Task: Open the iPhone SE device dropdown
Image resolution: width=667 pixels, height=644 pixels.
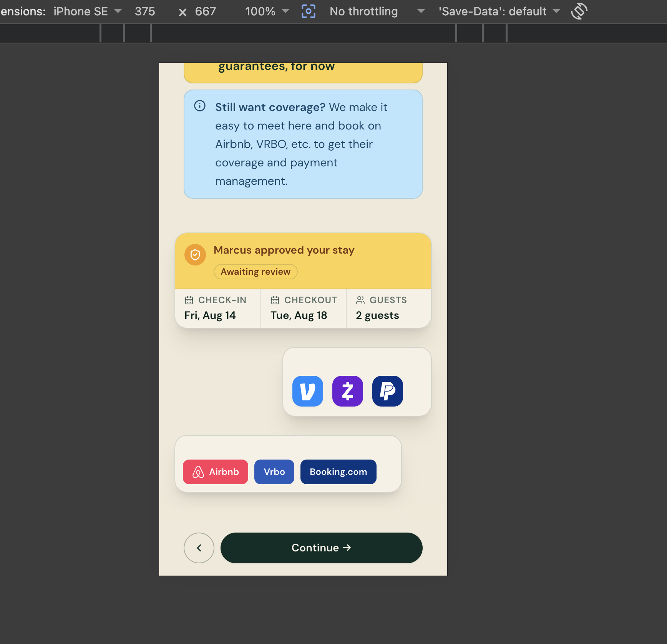Action: pyautogui.click(x=88, y=12)
